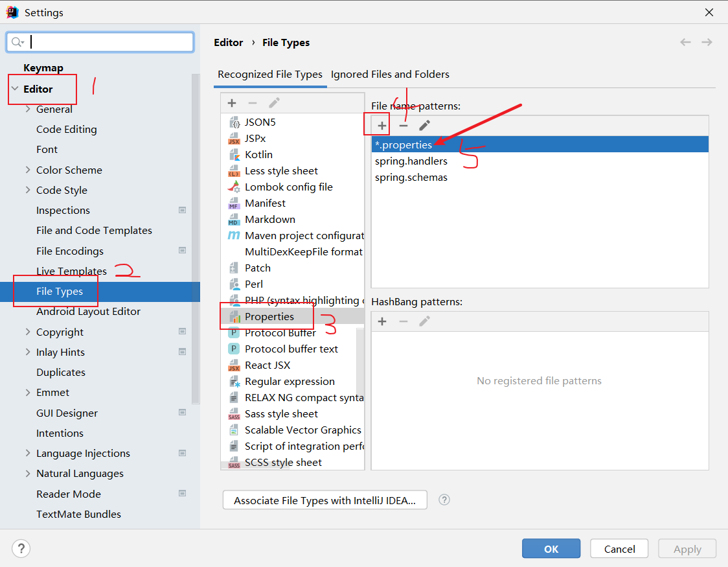Edit the selected HashBang pattern
The image size is (728, 567).
coord(424,321)
